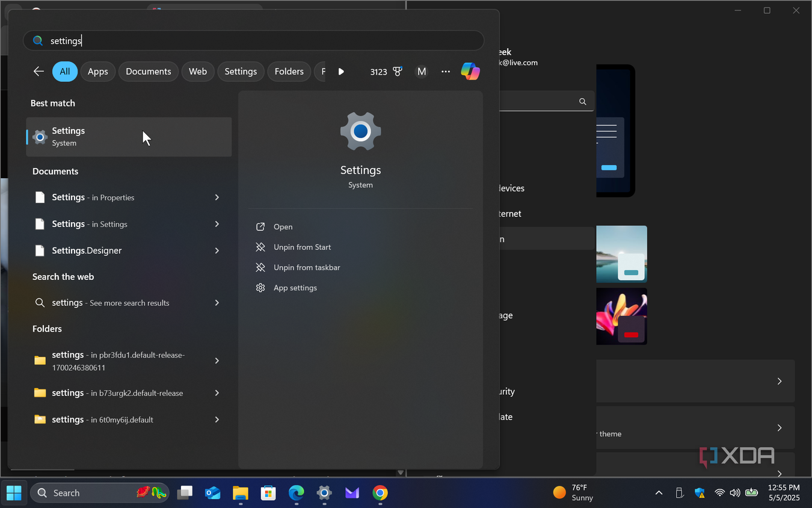
Task: Open the three-dot more options menu
Action: (446, 72)
